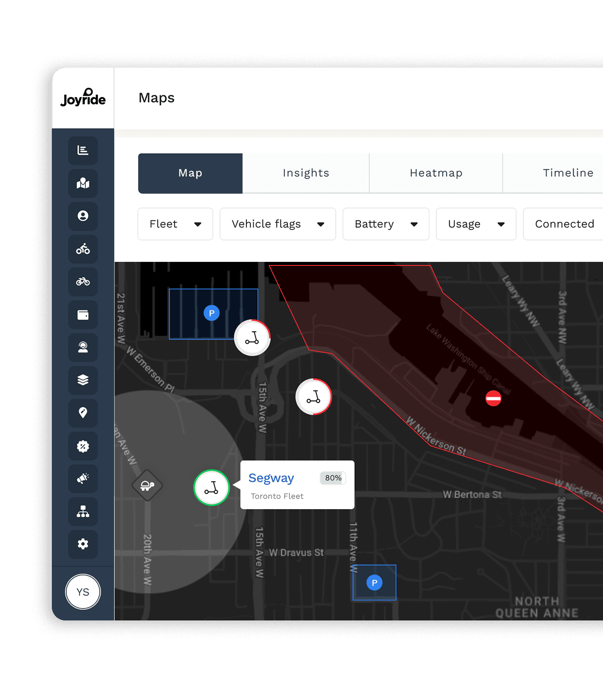Expand the Vehicle flags dropdown
This screenshot has height=700, width=603.
coord(278,224)
